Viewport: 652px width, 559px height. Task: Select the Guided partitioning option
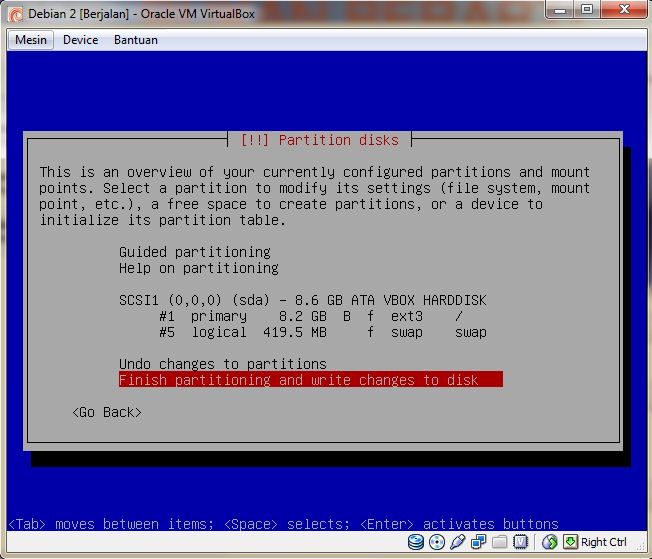click(x=195, y=252)
